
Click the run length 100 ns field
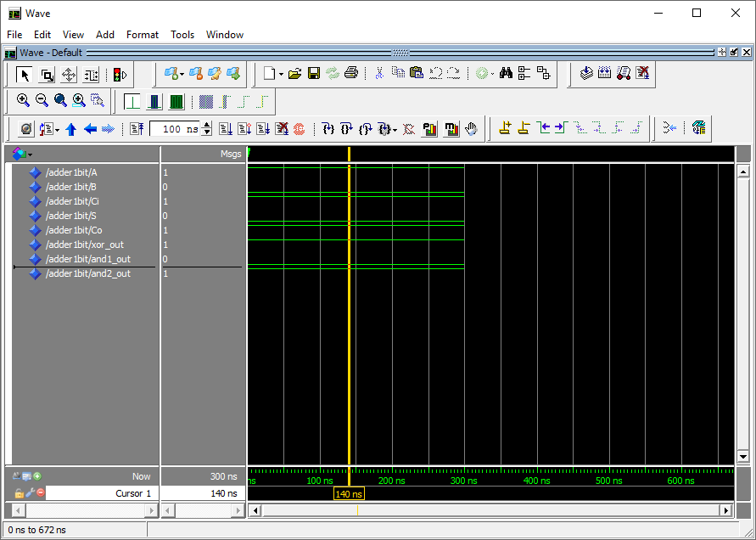pos(176,129)
